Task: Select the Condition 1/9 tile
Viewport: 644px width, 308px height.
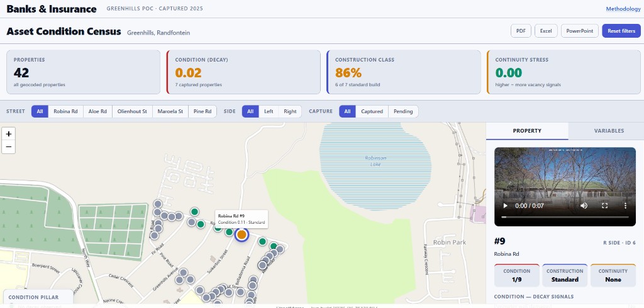Action: (x=517, y=275)
